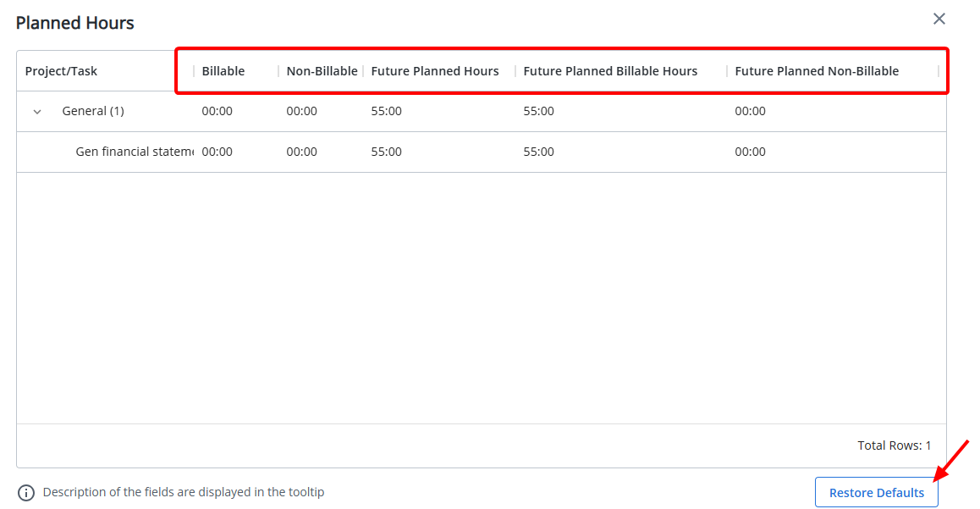Click the info icon near tooltip description

click(25, 492)
